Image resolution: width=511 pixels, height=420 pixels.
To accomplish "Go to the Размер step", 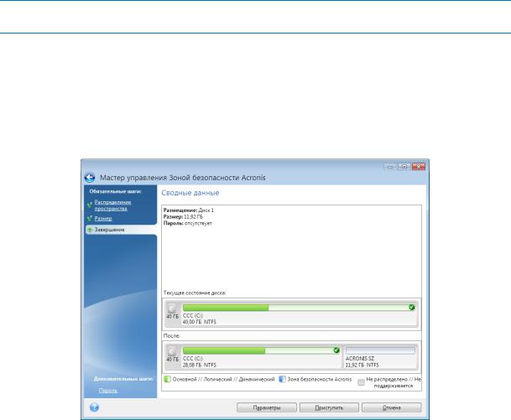I will (x=103, y=219).
